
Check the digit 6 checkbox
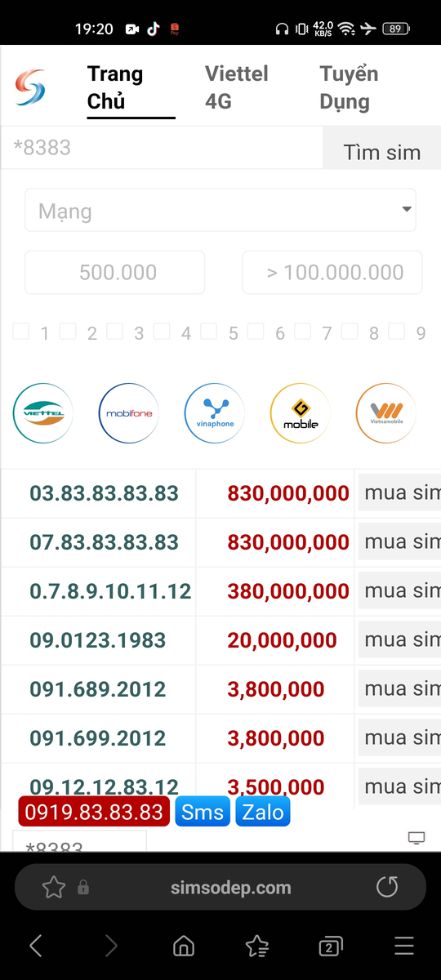coord(256,331)
